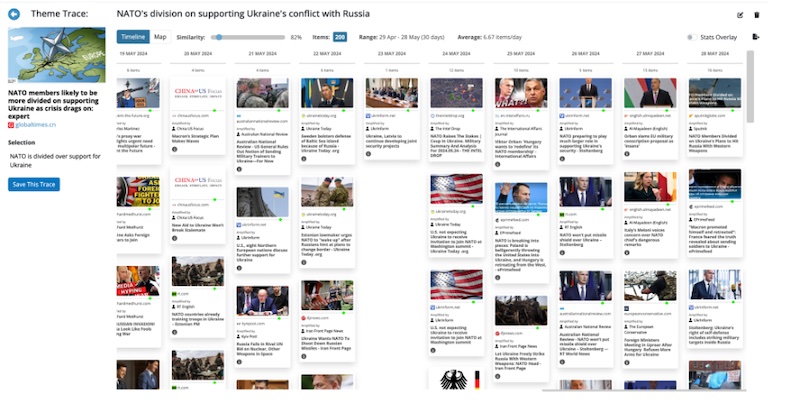Viewport: 800px width, 400px height.
Task: Click the globaltimes.cn red favicon icon
Action: [x=11, y=124]
